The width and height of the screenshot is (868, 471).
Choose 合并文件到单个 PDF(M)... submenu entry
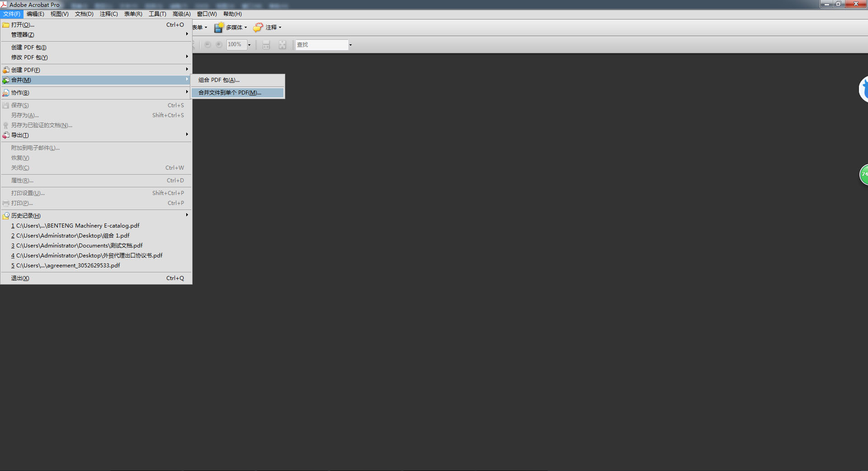[x=238, y=93]
